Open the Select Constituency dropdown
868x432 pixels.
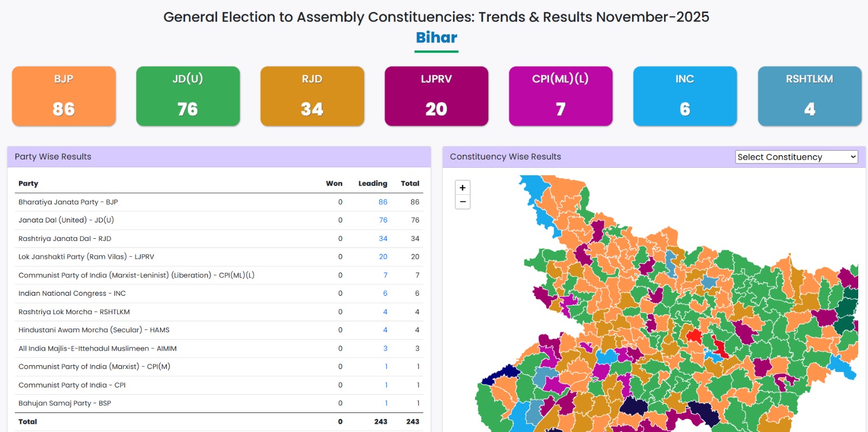point(796,157)
